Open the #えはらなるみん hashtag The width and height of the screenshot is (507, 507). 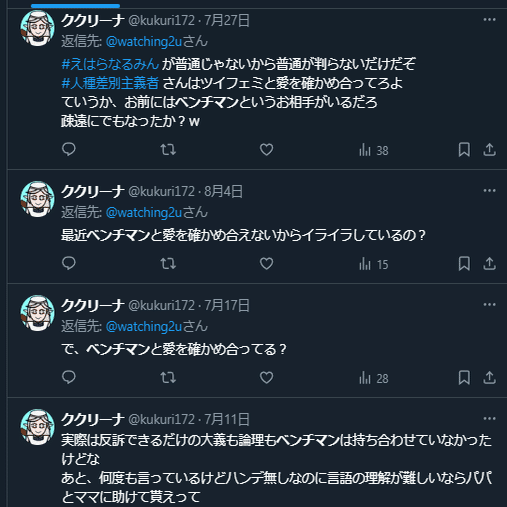coord(110,64)
